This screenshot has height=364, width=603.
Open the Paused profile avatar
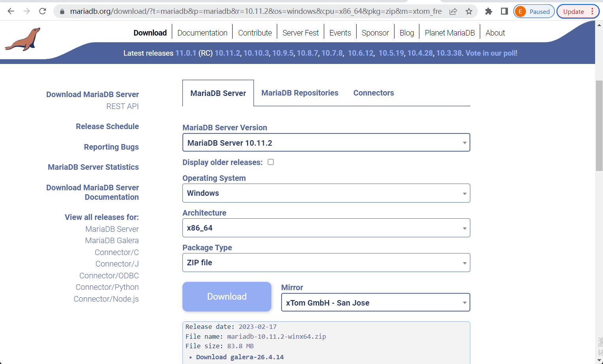pos(533,11)
